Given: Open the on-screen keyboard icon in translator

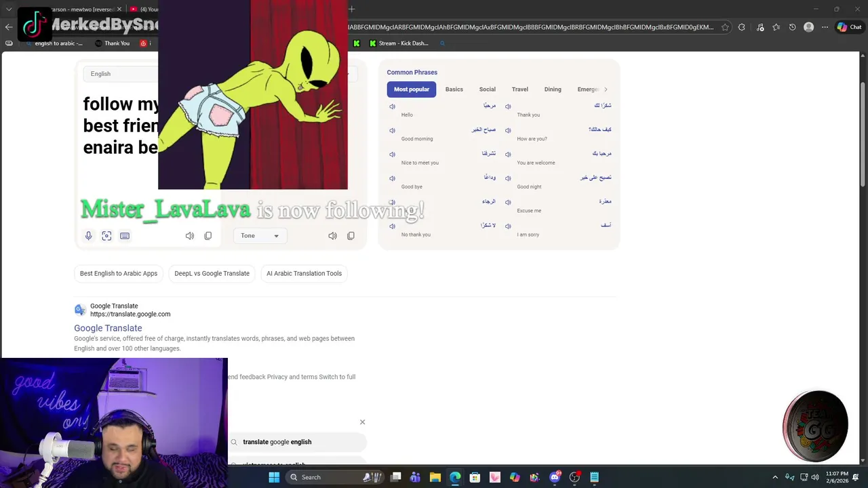Looking at the screenshot, I should pos(125,236).
